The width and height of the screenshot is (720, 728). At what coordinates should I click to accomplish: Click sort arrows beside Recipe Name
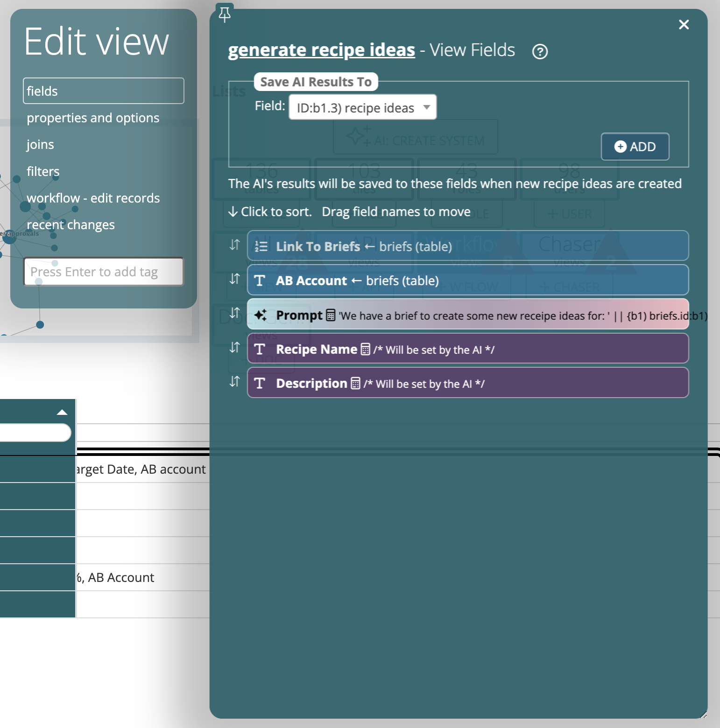[x=234, y=348]
